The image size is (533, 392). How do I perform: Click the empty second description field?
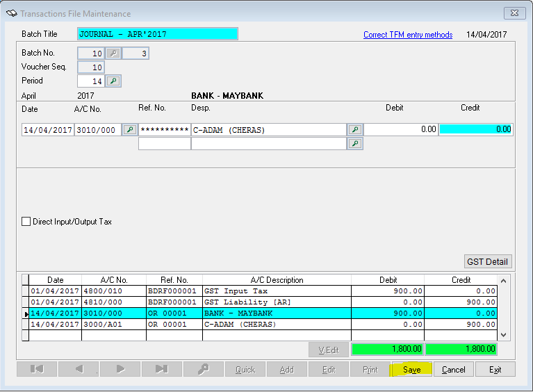(268, 144)
